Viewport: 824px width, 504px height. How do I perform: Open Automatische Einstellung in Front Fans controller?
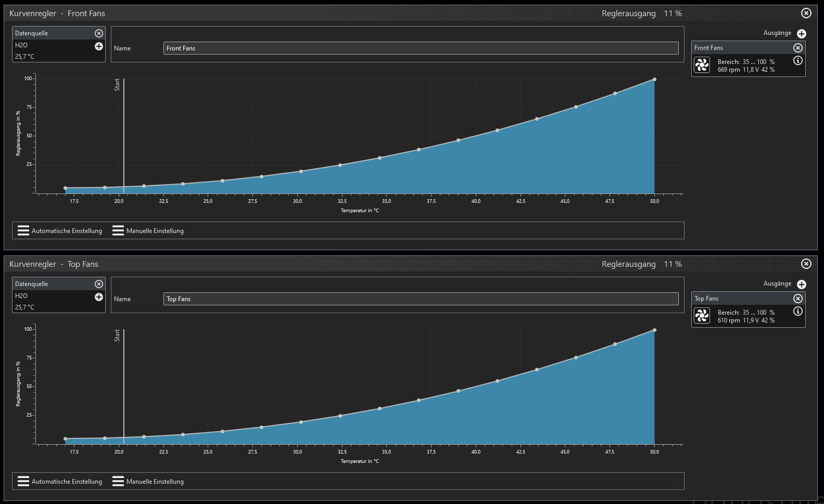click(60, 231)
